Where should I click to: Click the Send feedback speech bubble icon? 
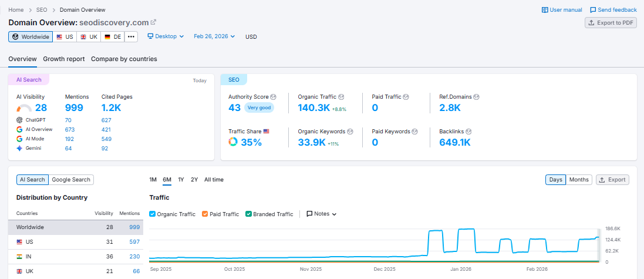[x=593, y=10]
